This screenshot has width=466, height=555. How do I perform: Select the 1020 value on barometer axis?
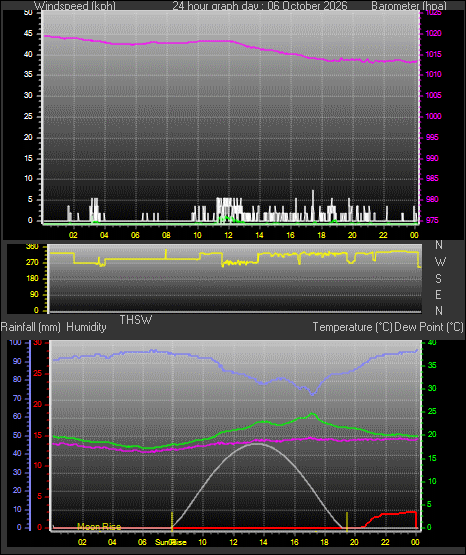pyautogui.click(x=433, y=34)
